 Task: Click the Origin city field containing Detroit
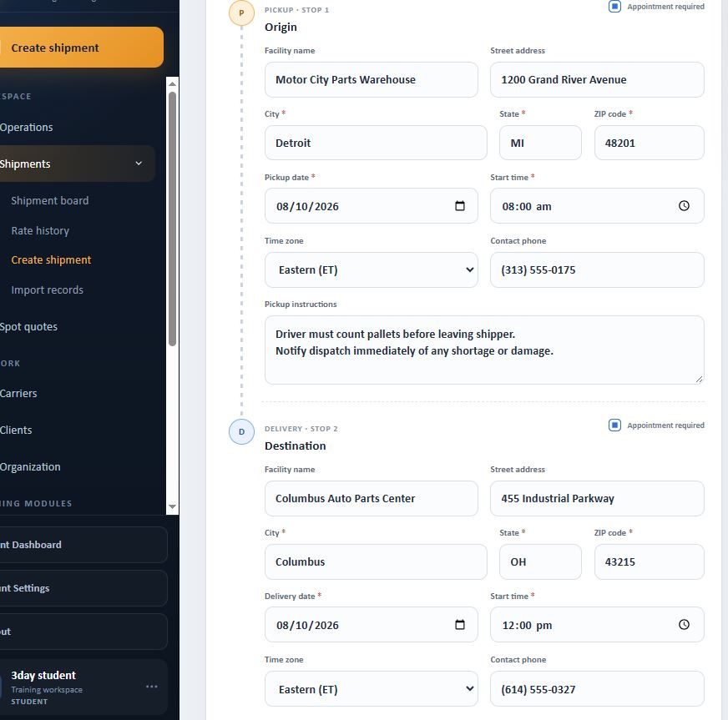pos(376,143)
